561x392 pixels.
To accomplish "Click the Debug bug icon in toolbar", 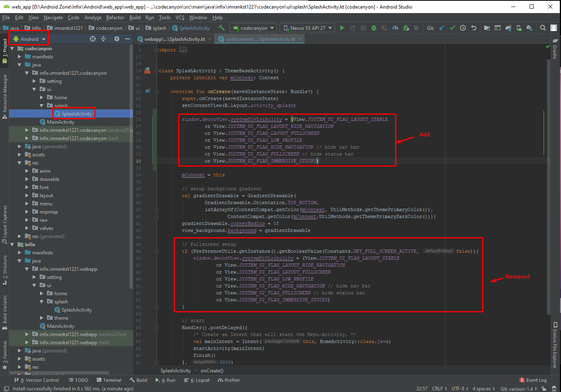I will click(x=374, y=28).
